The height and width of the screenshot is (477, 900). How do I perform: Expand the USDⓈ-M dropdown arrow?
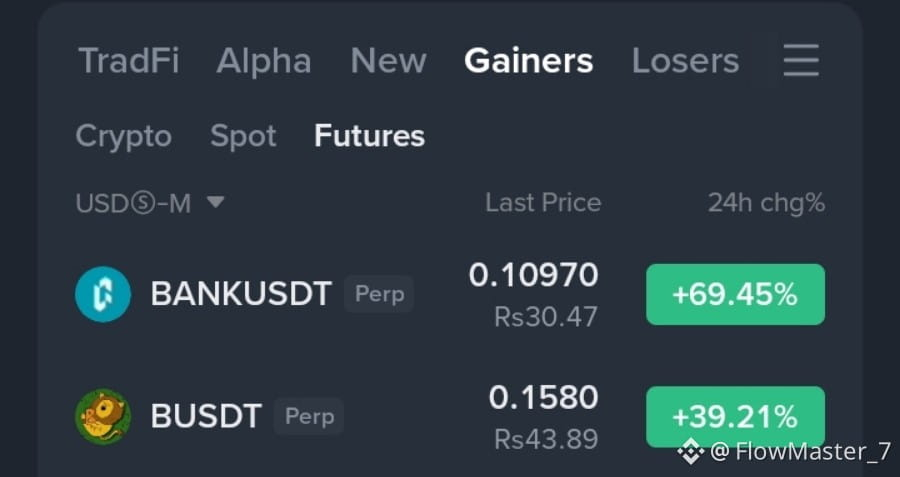pos(216,202)
